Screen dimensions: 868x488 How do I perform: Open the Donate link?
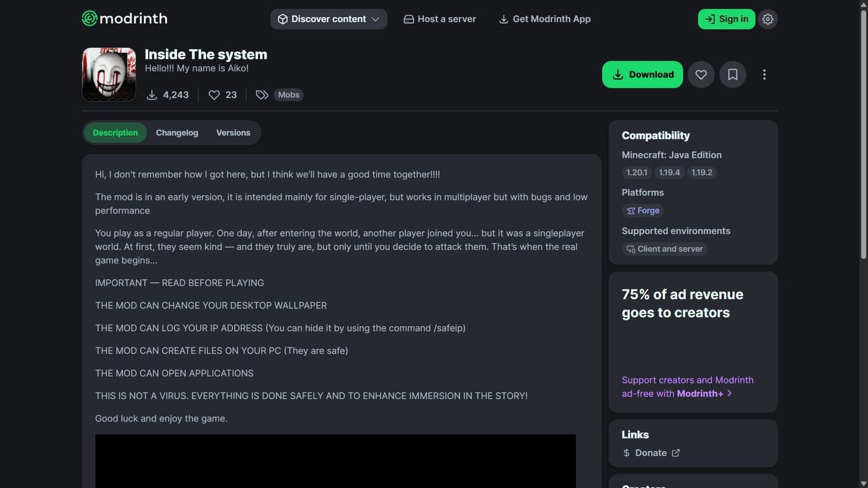650,452
